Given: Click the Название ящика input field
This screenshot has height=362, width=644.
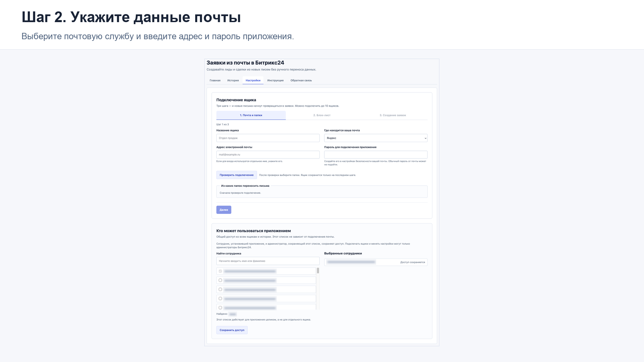Looking at the screenshot, I should tap(268, 138).
